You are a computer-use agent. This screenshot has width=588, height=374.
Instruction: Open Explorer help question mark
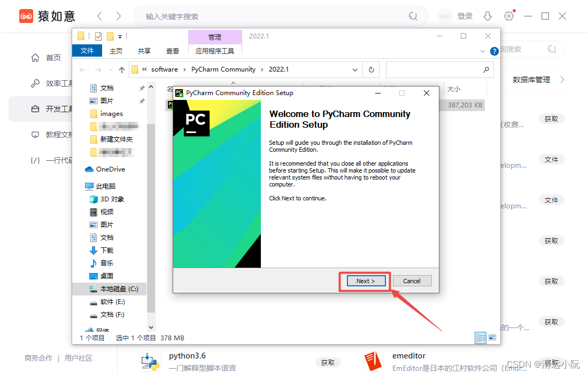click(494, 51)
